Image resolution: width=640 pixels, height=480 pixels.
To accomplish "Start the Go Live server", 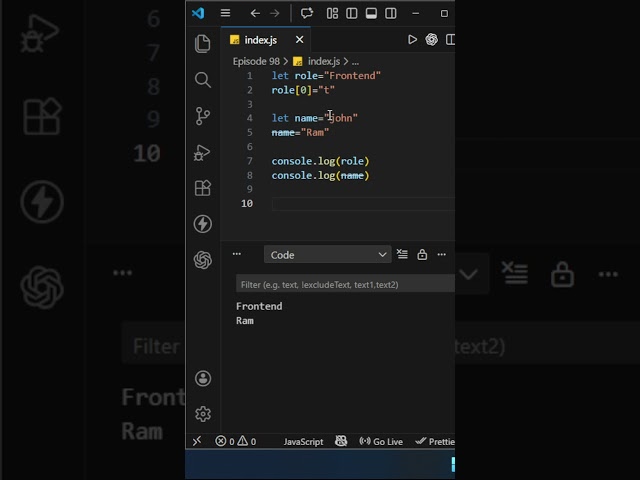I will pyautogui.click(x=381, y=442).
